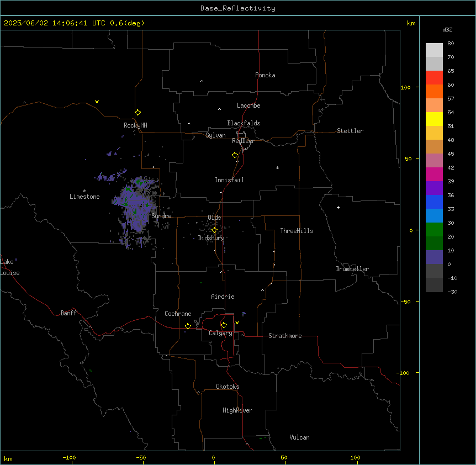Pick the magenta 39–42 dBZ swatch

click(434, 174)
